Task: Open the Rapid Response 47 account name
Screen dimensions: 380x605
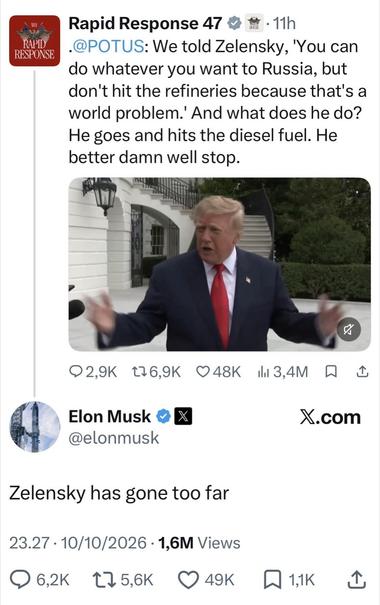Action: point(145,23)
